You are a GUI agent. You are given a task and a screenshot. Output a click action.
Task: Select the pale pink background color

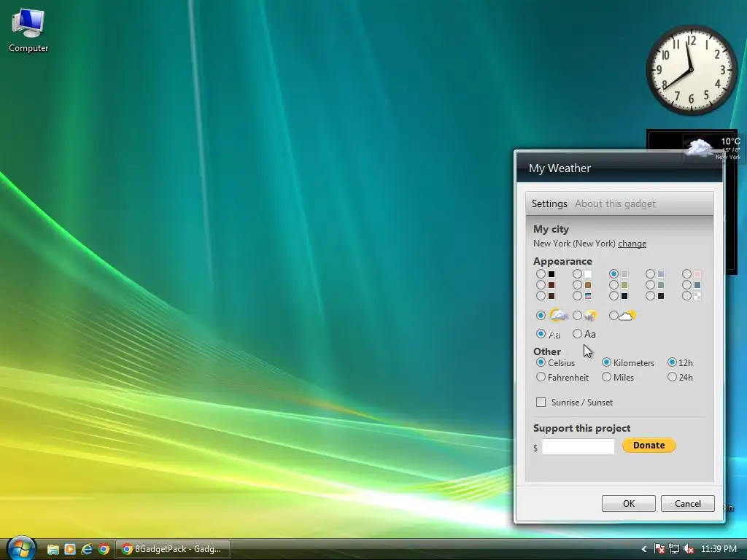(686, 274)
